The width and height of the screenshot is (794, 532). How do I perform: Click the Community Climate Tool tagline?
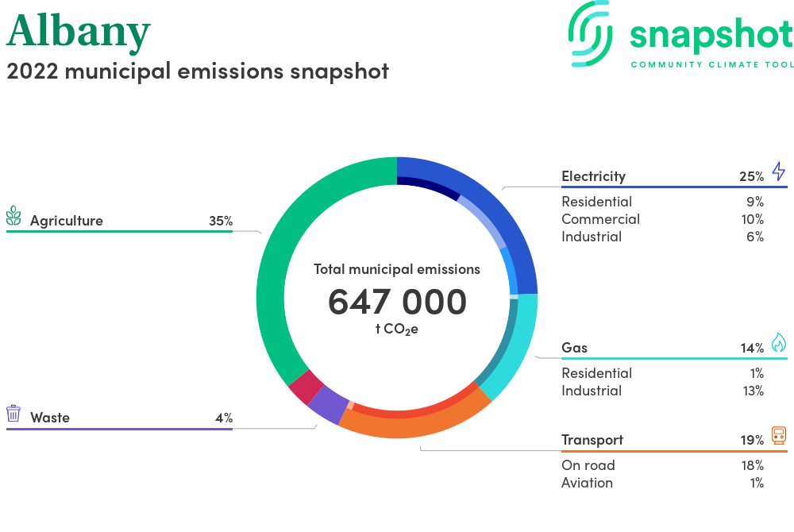[712, 64]
